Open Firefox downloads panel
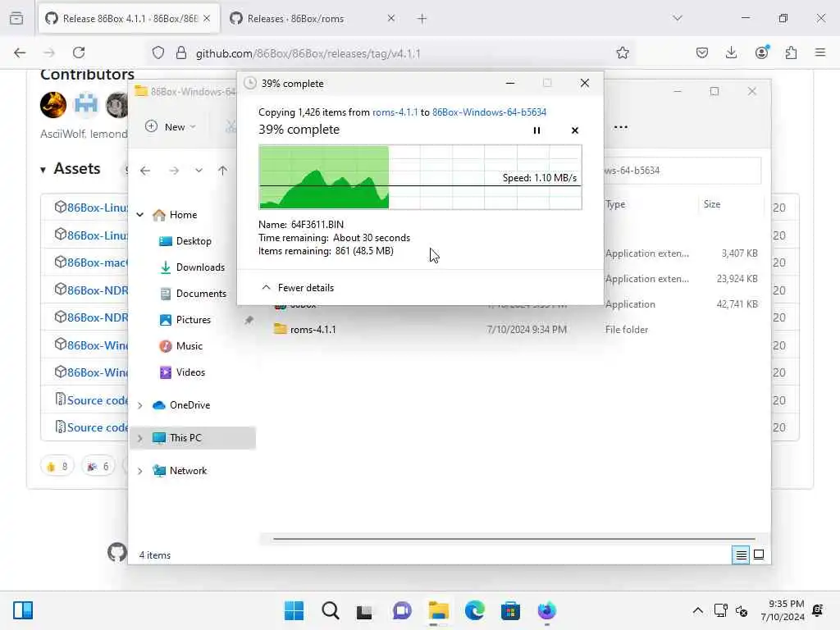This screenshot has height=630, width=840. click(731, 53)
